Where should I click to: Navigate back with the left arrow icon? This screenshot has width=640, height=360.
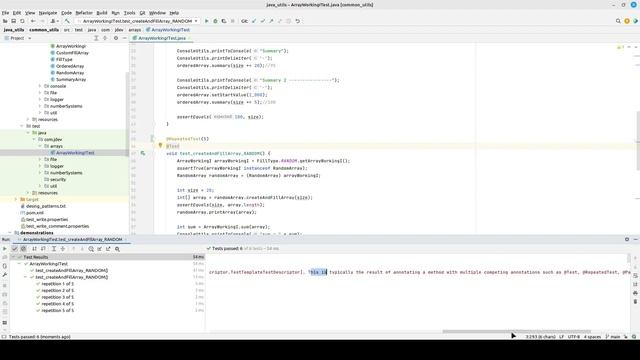[x=33, y=21]
